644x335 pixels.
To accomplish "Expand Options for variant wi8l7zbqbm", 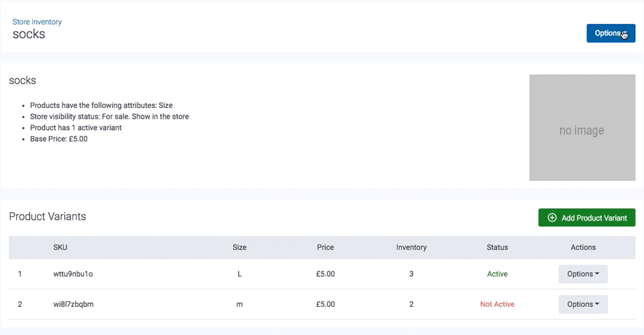I will [583, 304].
